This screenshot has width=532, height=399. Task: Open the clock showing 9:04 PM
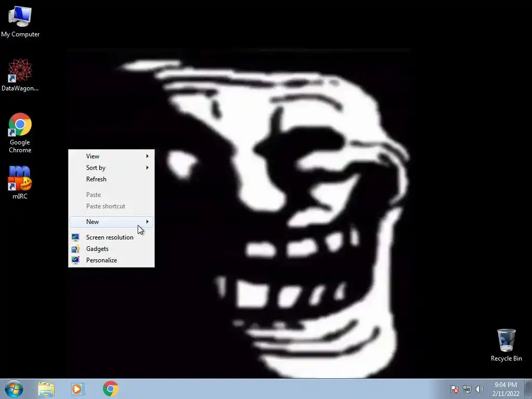506,389
